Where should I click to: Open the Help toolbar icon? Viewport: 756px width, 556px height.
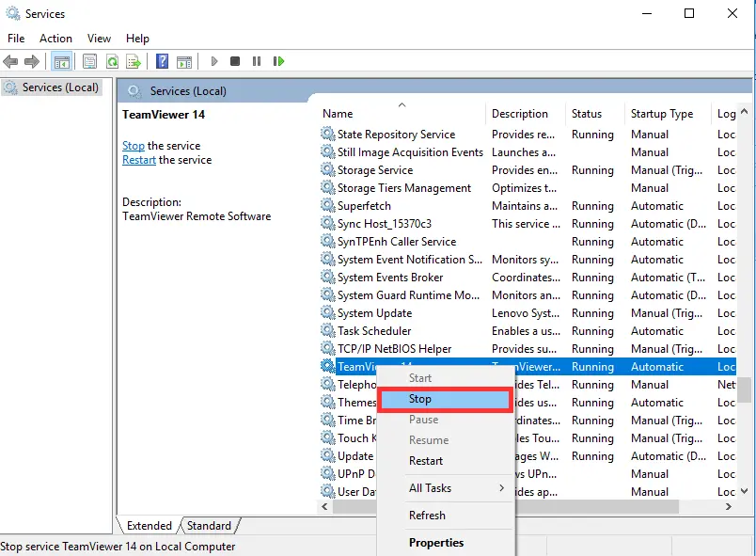pos(163,61)
